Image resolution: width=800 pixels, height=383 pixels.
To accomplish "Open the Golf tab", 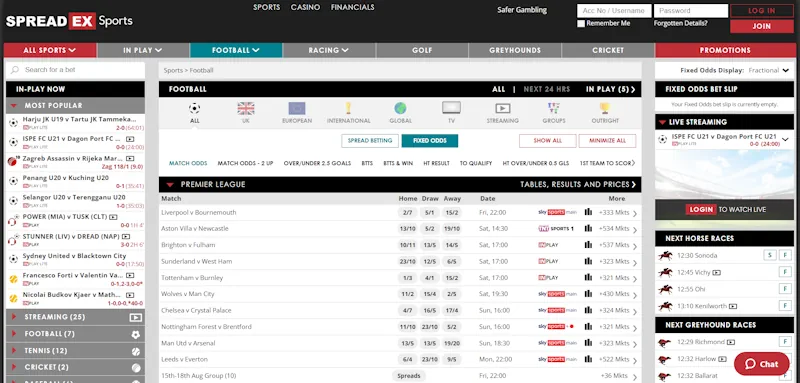I will 422,50.
